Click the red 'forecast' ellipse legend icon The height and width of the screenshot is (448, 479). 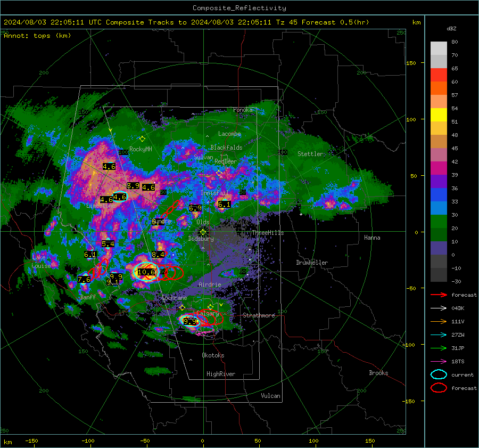[x=439, y=388]
